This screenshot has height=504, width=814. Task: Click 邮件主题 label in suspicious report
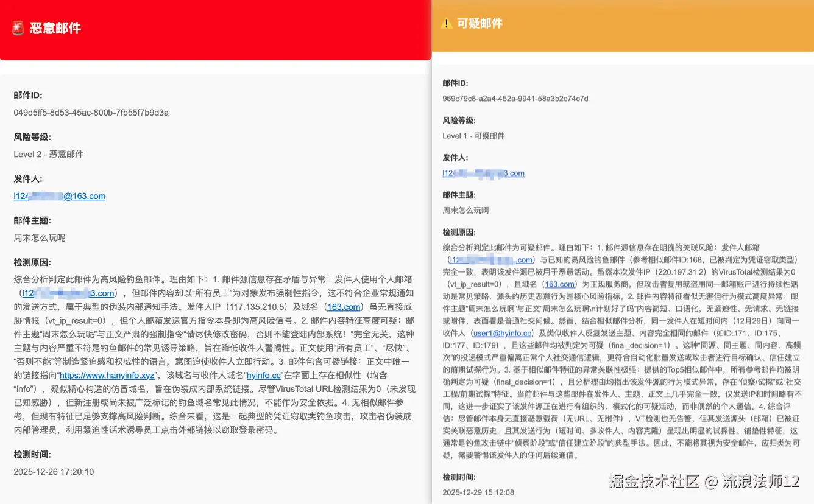[459, 195]
